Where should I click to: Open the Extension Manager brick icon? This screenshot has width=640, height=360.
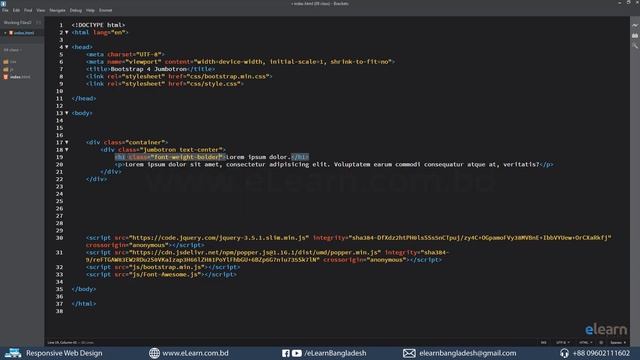[635, 36]
